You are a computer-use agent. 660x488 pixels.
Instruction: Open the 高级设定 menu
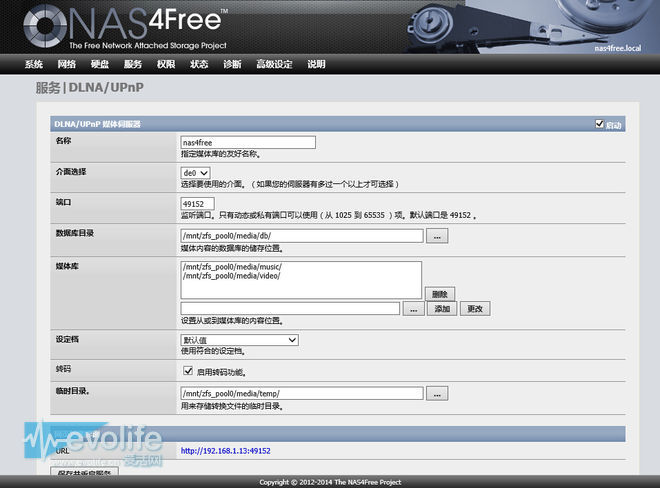(274, 64)
